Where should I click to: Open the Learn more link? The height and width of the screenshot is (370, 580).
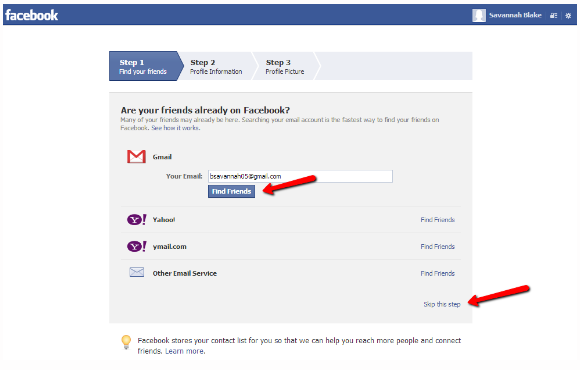point(185,351)
